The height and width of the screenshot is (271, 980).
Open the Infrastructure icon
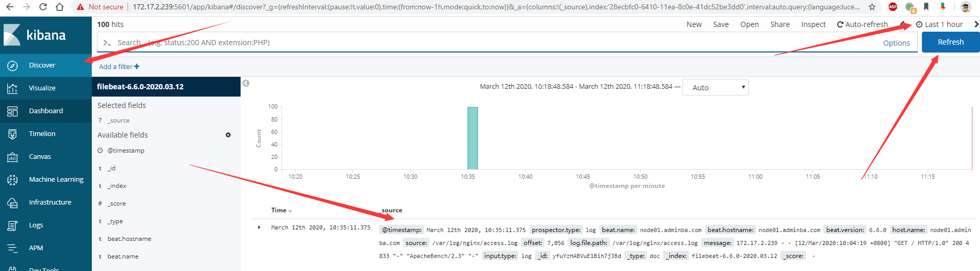click(12, 202)
